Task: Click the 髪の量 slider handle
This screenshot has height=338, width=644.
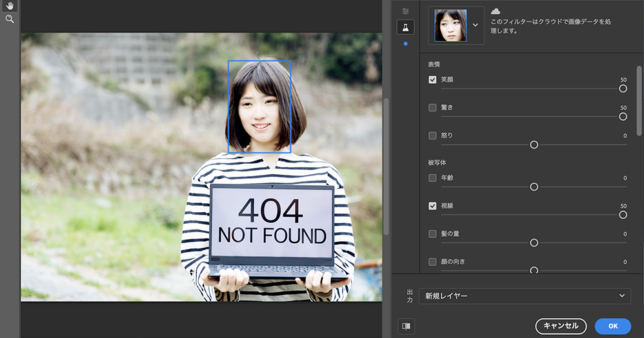Action: (x=534, y=243)
